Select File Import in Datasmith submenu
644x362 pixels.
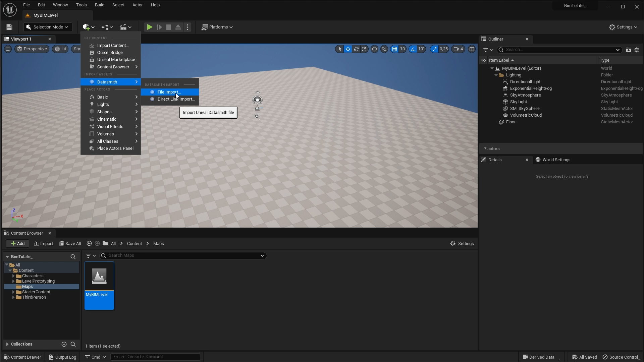tap(170, 92)
